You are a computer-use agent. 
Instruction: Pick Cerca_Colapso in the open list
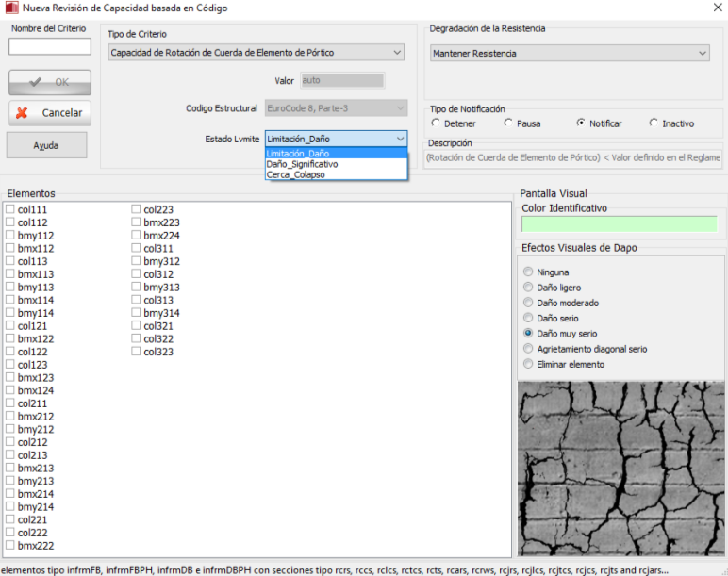(x=296, y=174)
